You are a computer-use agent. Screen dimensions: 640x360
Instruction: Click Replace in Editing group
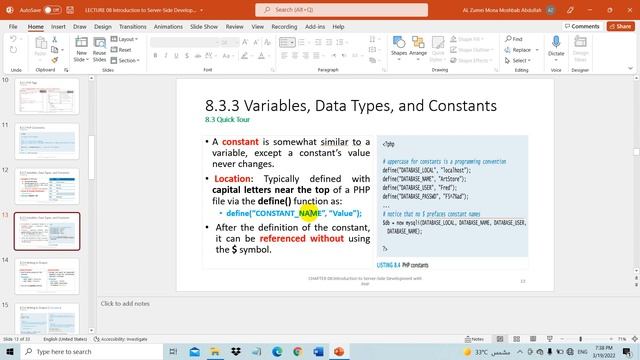[x=518, y=50]
